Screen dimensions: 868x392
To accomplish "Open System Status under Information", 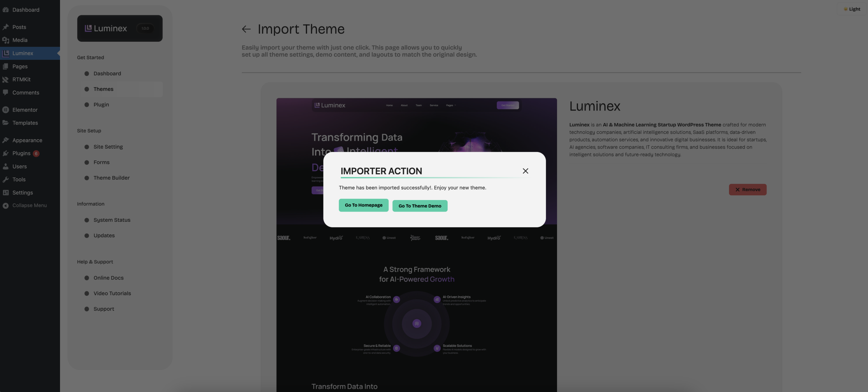I will pyautogui.click(x=112, y=220).
